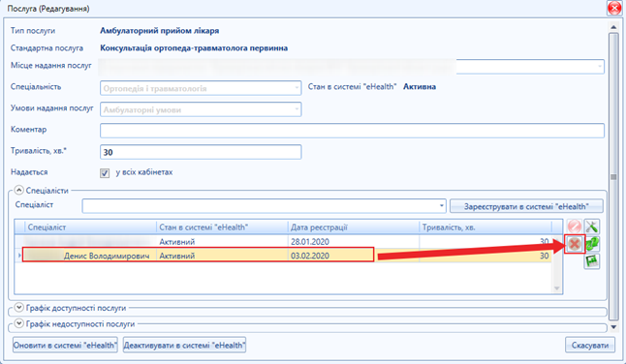Click the wrench and screwdriver tools icon
626x364 pixels.
tap(592, 227)
